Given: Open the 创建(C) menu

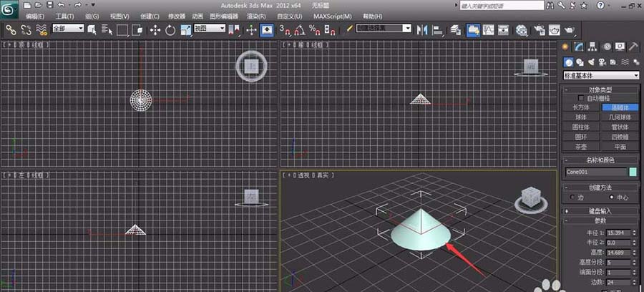Looking at the screenshot, I should [x=150, y=16].
